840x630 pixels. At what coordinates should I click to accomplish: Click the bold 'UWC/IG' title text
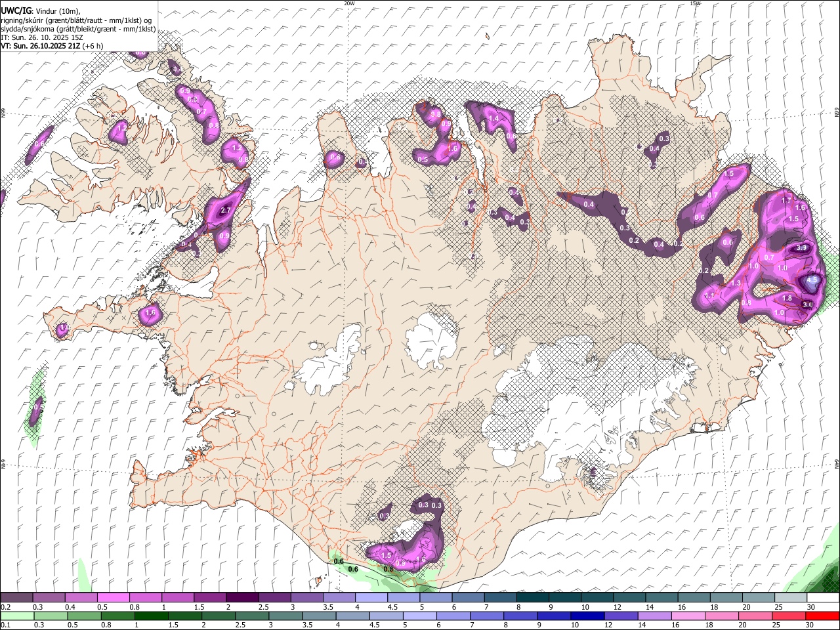click(x=15, y=10)
